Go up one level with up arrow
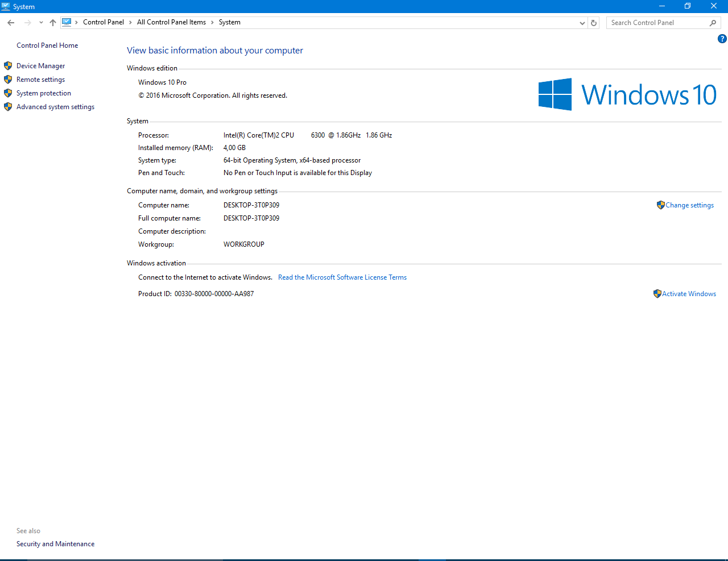 pos(53,23)
